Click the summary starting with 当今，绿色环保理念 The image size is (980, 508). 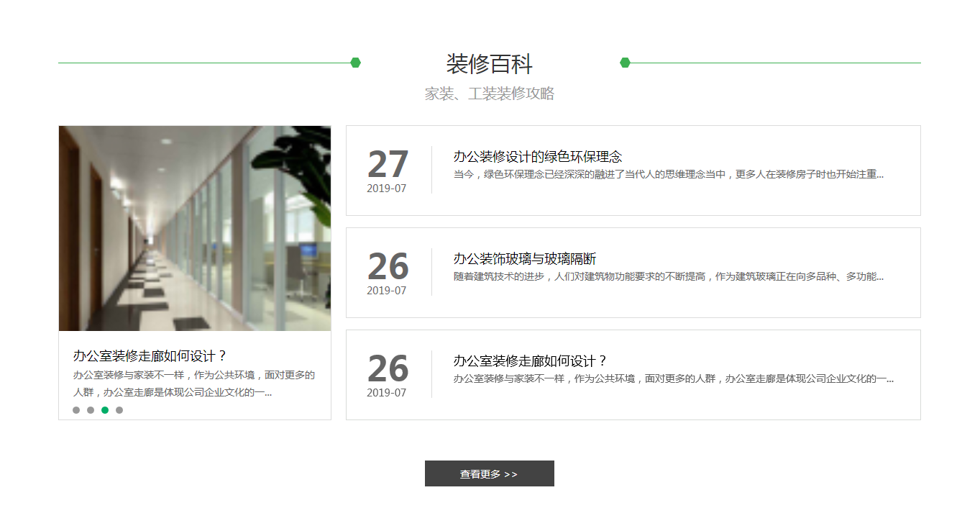668,174
